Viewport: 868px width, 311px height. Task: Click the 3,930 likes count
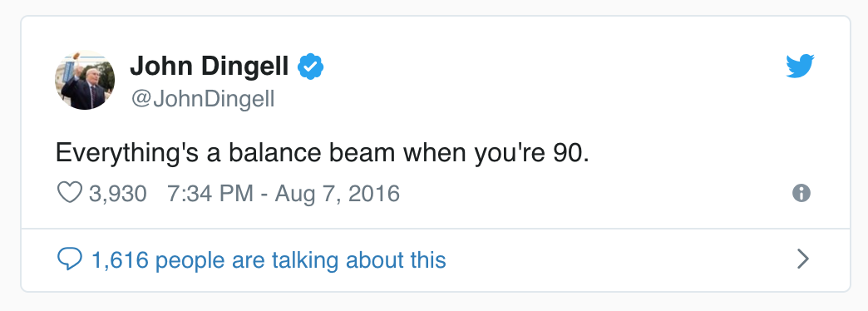click(118, 194)
